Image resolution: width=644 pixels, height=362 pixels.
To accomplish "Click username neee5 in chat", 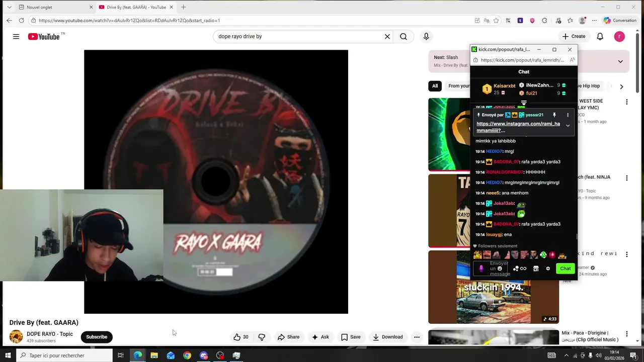I will pyautogui.click(x=493, y=193).
